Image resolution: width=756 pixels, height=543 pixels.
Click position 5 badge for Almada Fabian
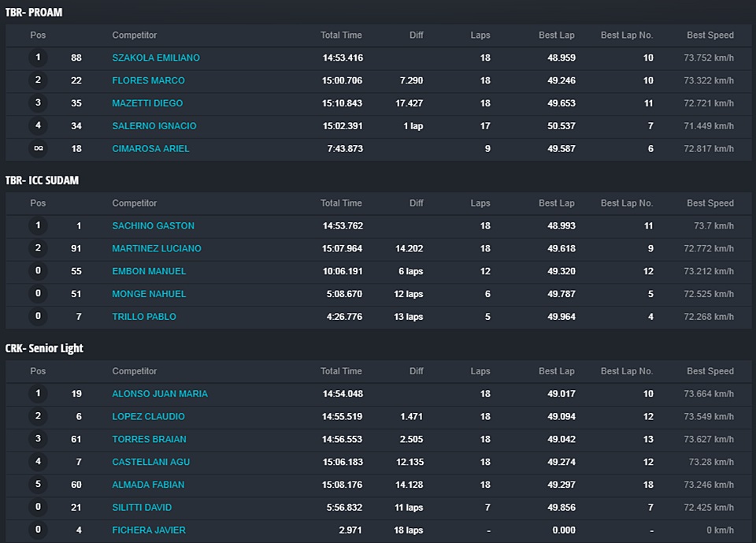[x=38, y=485]
